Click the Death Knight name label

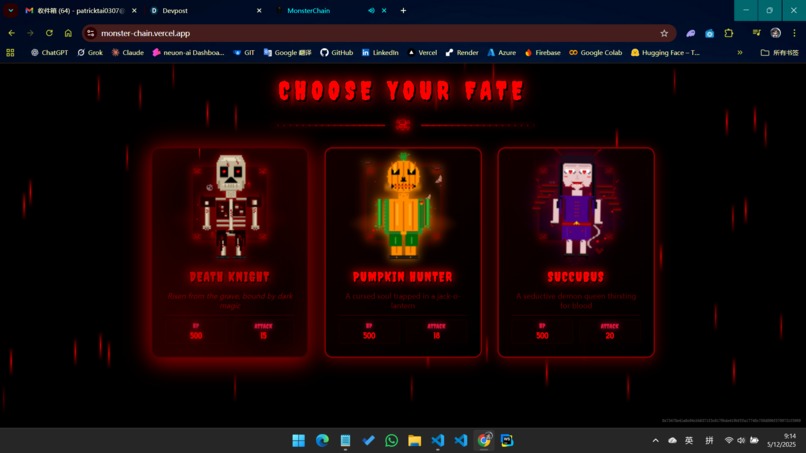pos(230,277)
